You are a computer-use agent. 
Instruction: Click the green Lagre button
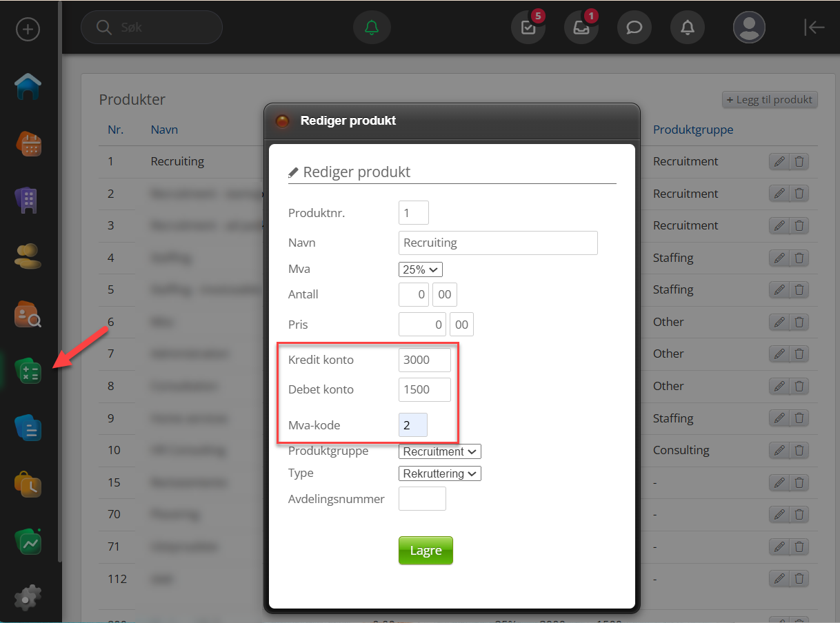pyautogui.click(x=426, y=551)
